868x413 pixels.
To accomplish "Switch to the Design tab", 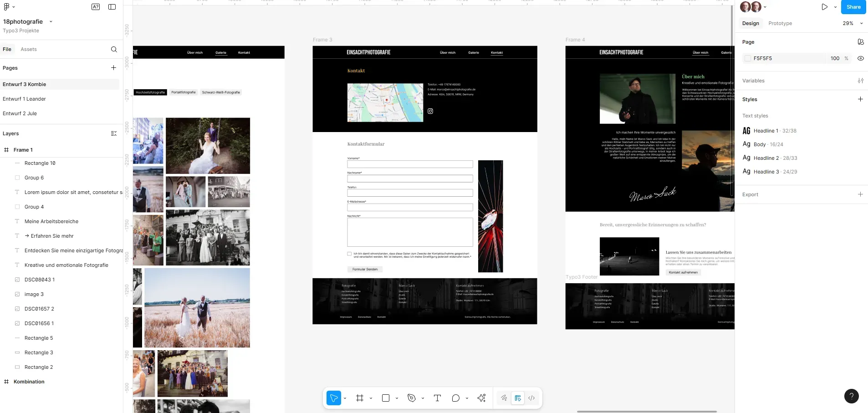I will click(x=751, y=23).
